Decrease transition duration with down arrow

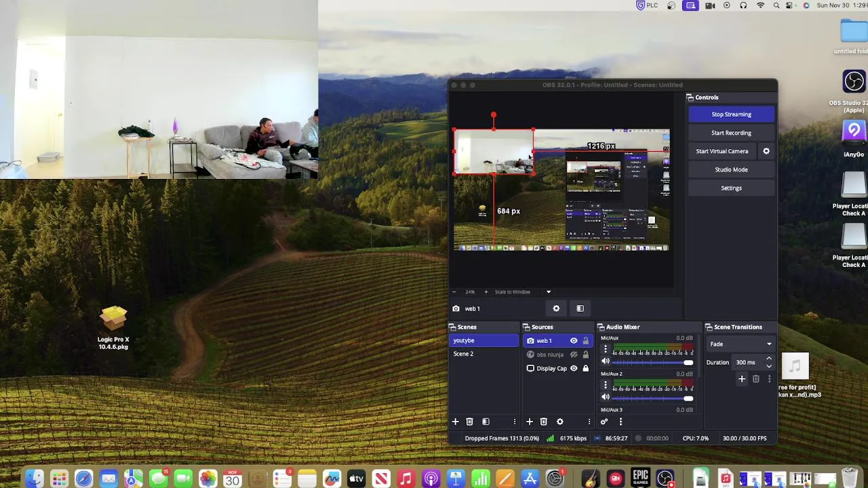[x=769, y=366]
